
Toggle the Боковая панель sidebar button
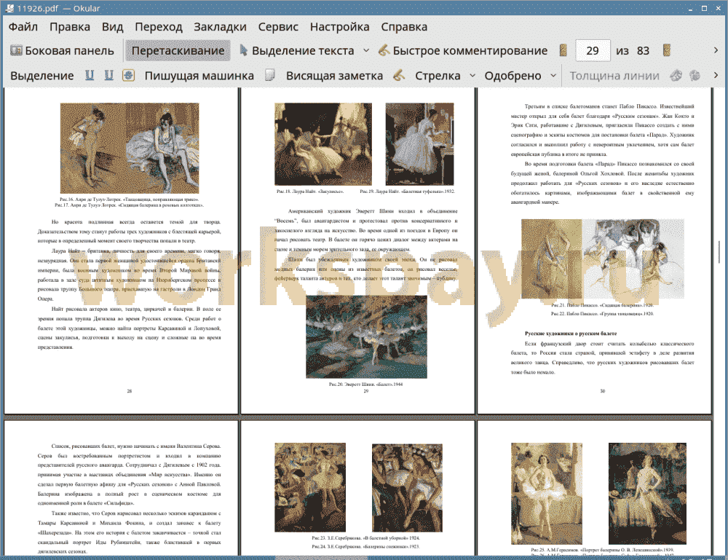[62, 51]
